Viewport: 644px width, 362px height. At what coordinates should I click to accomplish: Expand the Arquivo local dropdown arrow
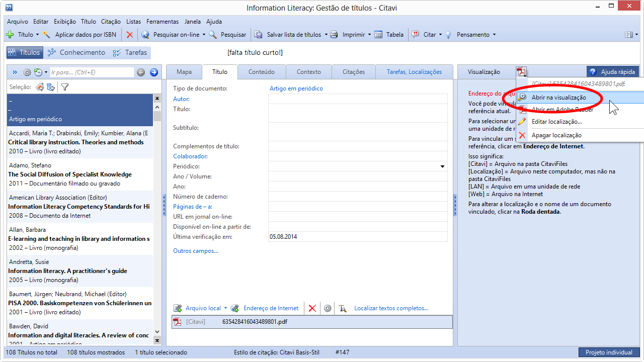(225, 308)
